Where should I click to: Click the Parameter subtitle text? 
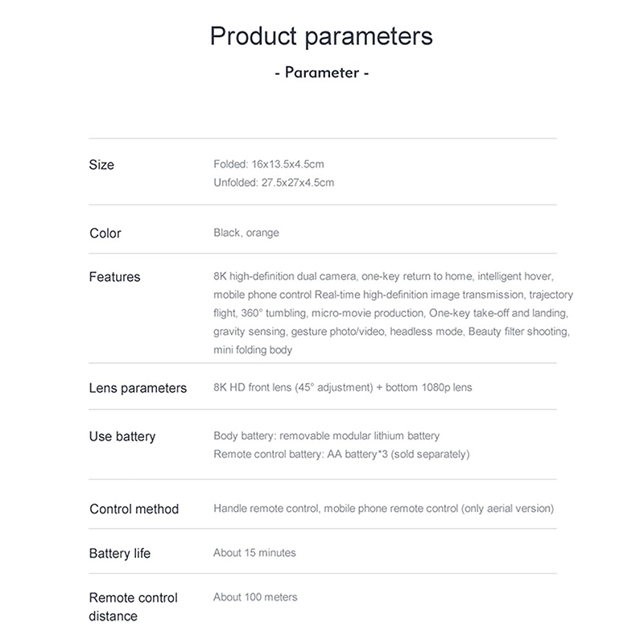[x=321, y=72]
